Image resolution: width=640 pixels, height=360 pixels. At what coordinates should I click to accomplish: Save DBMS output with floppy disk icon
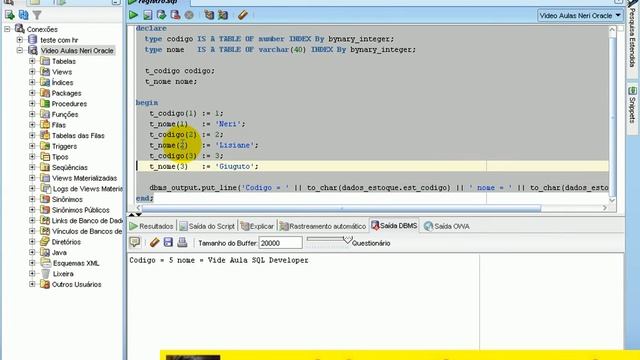click(168, 242)
